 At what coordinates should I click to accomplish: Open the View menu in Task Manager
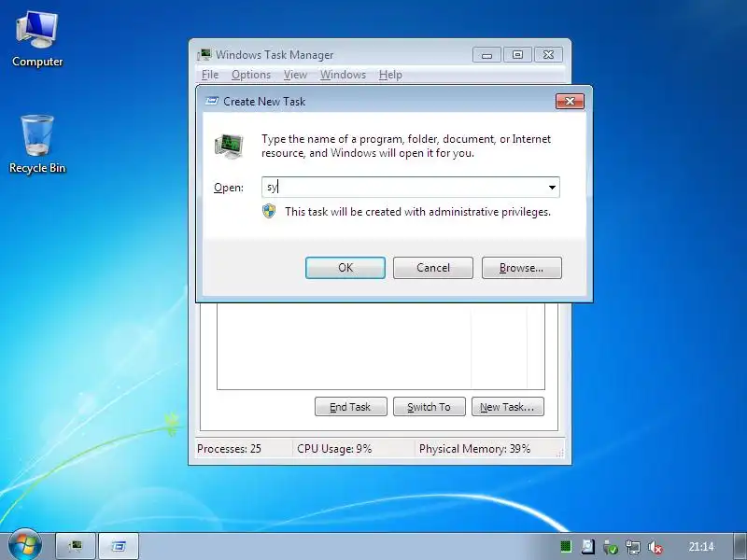[295, 75]
